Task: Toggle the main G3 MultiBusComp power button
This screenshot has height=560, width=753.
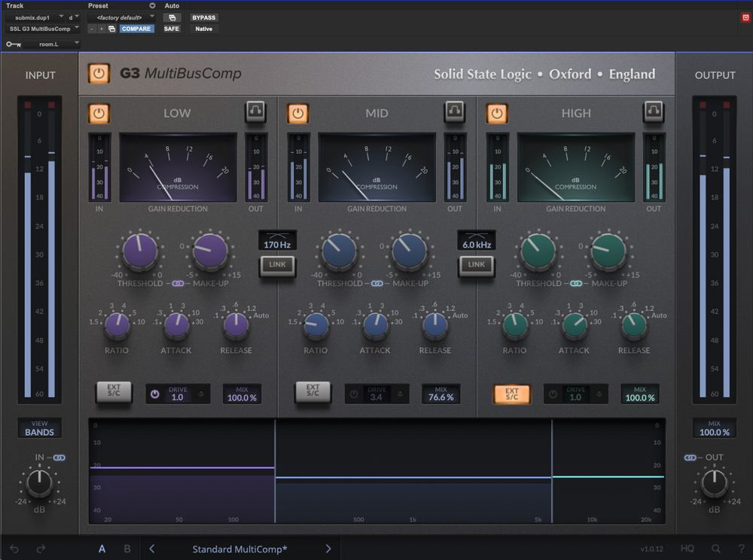Action: point(99,74)
